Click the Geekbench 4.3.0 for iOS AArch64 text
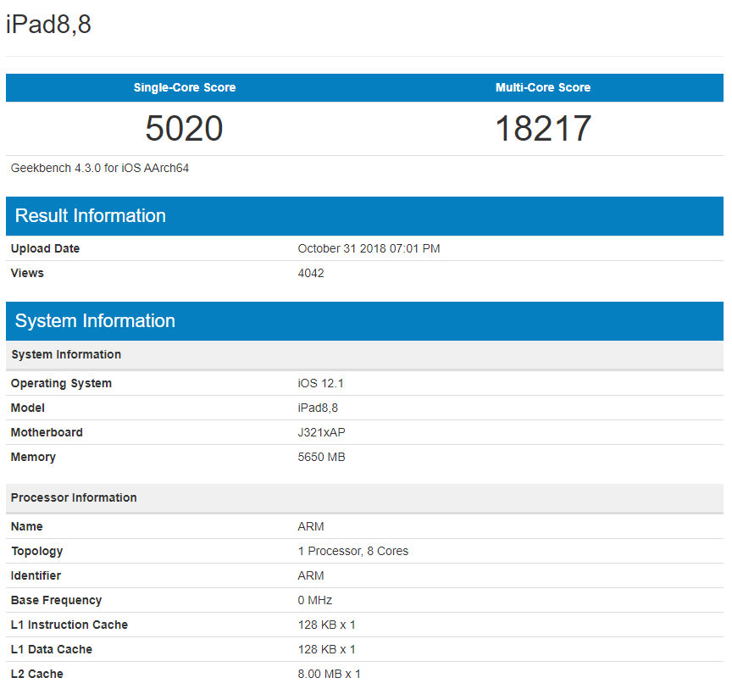Image resolution: width=732 pixels, height=700 pixels. 100,168
